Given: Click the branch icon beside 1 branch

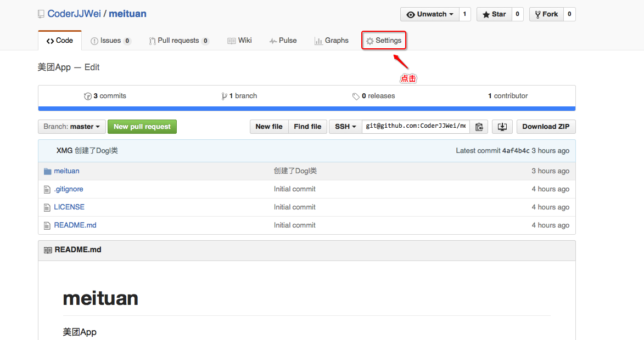Looking at the screenshot, I should click(x=224, y=97).
